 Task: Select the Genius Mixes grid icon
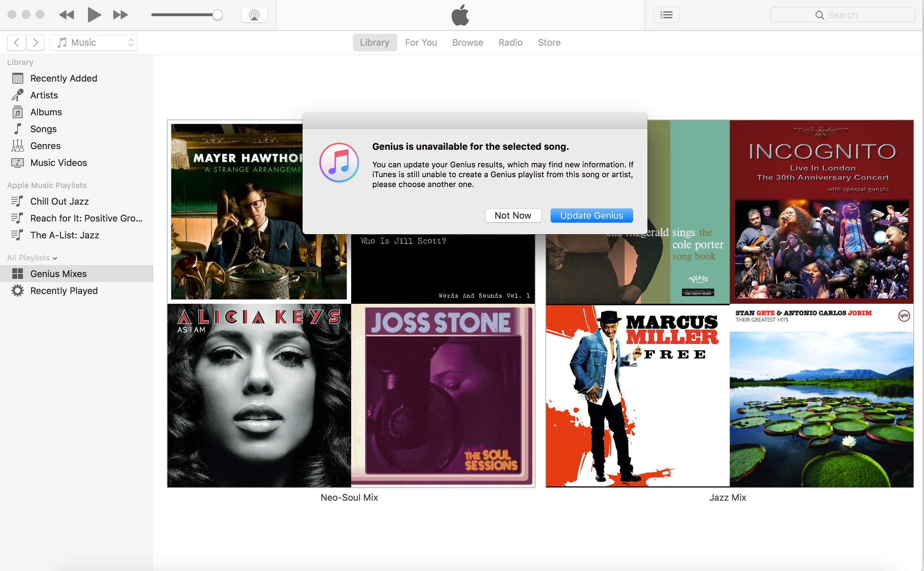pyautogui.click(x=17, y=274)
